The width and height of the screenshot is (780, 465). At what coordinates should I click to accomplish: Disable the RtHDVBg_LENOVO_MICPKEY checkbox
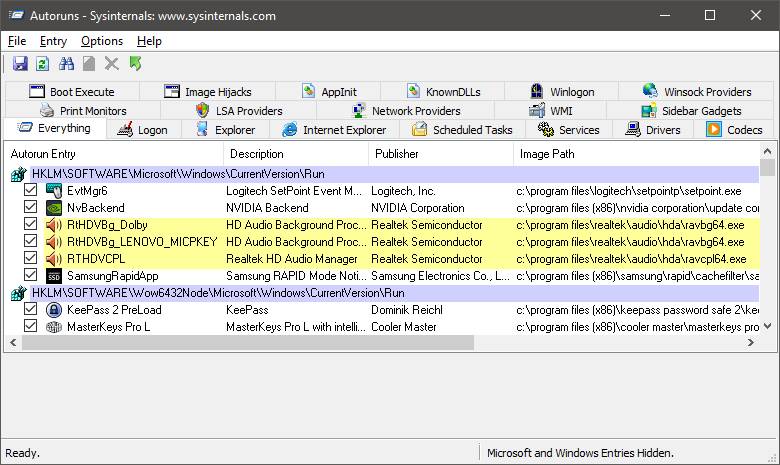(x=30, y=241)
